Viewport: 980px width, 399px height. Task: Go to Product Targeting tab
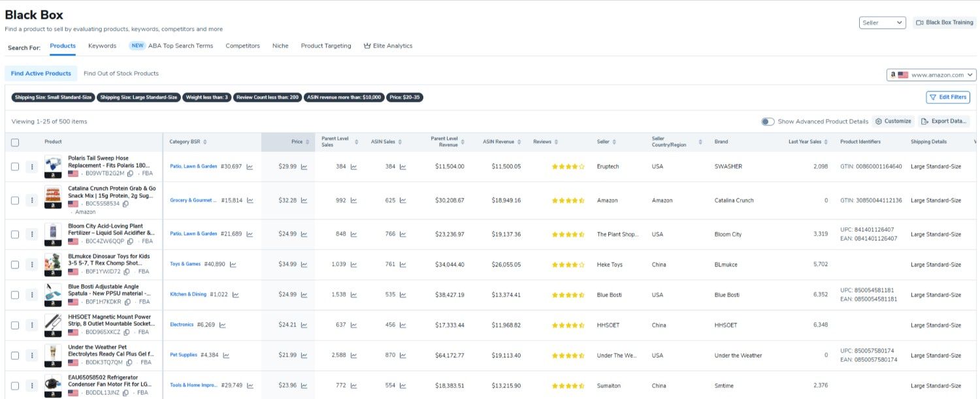326,46
